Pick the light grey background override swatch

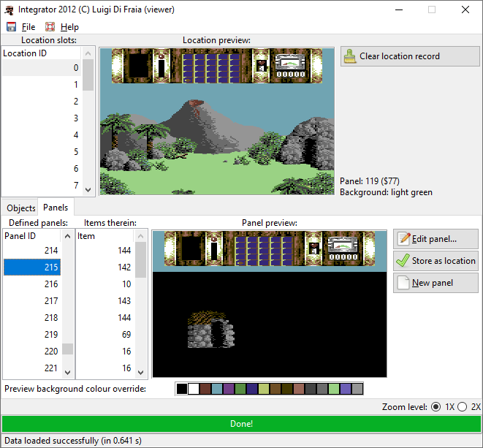[357, 389]
